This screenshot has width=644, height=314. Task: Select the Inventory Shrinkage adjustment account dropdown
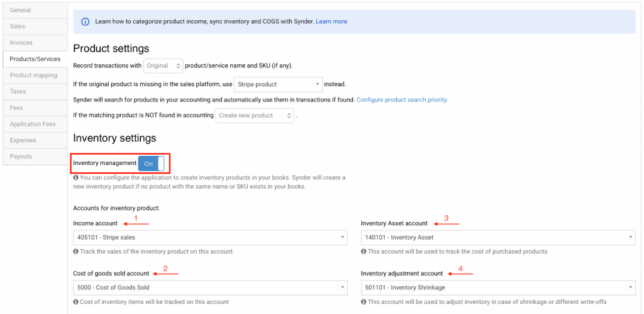click(x=497, y=288)
